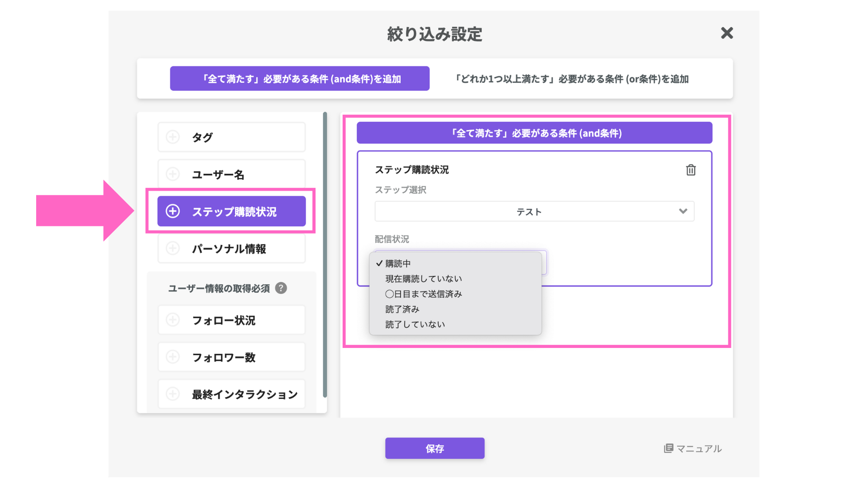Viewport: 868px width, 488px height.
Task: Pick 読了済み in the status list
Action: point(402,310)
